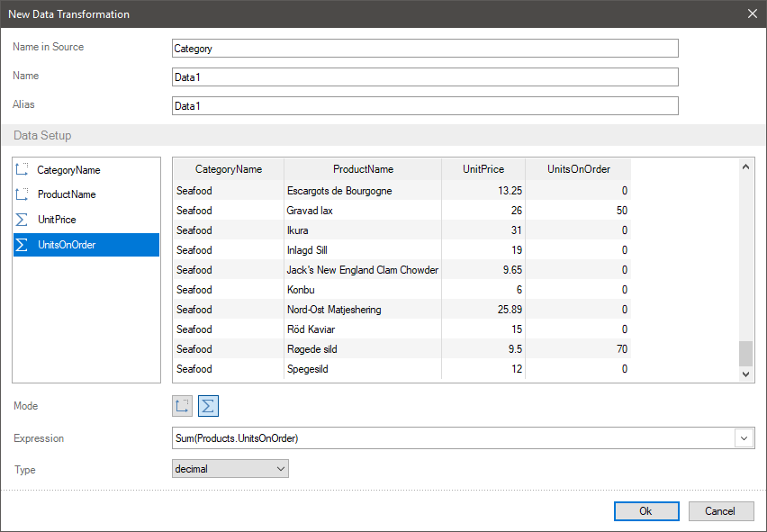Expand the Expression dropdown arrow

point(744,438)
